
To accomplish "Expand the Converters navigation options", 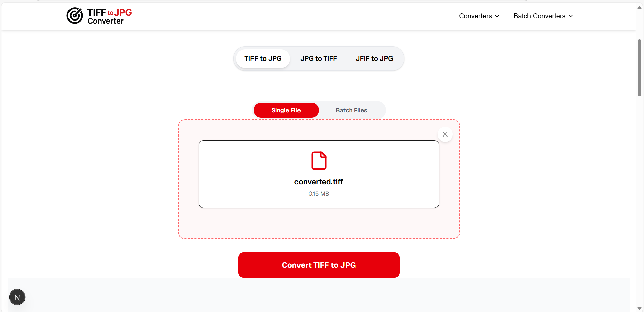I will click(479, 16).
